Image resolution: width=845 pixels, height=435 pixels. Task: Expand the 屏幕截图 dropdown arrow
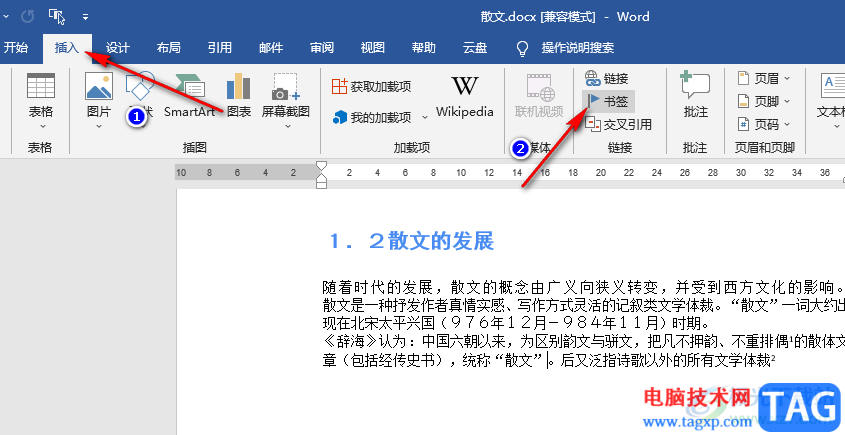(288, 127)
